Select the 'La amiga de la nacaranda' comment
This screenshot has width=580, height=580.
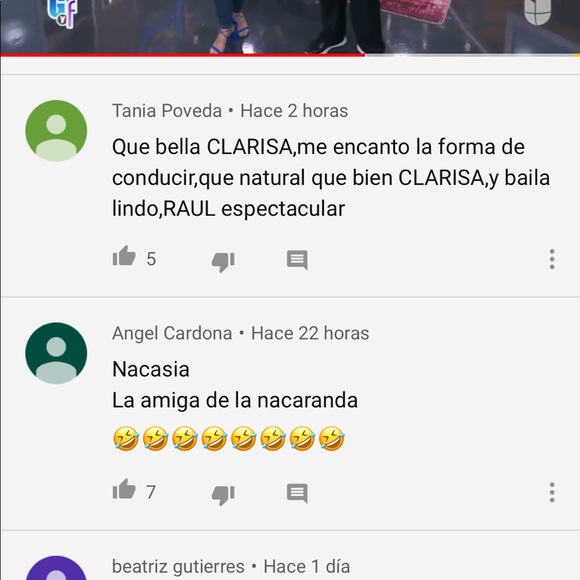[x=235, y=400]
